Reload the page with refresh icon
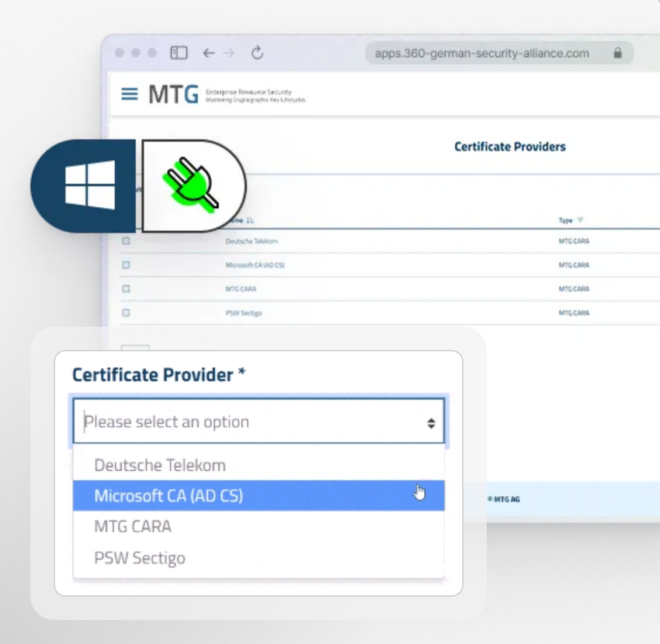 257,53
